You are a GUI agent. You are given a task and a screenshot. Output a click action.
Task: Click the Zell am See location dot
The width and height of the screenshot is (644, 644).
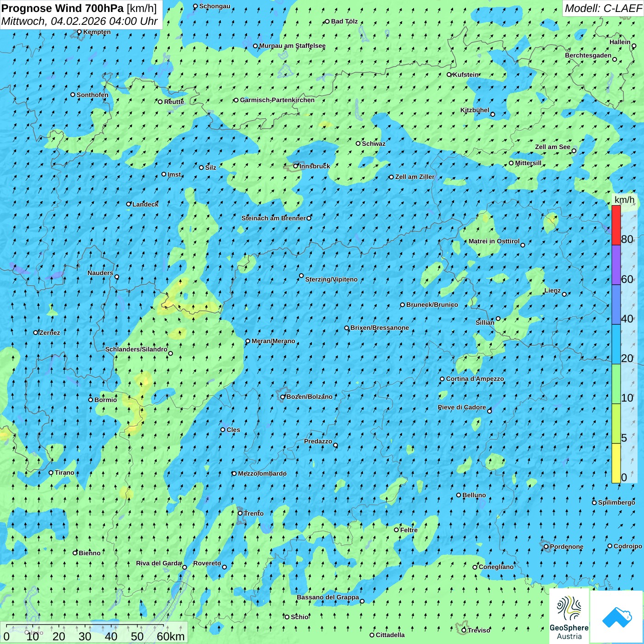tap(574, 151)
